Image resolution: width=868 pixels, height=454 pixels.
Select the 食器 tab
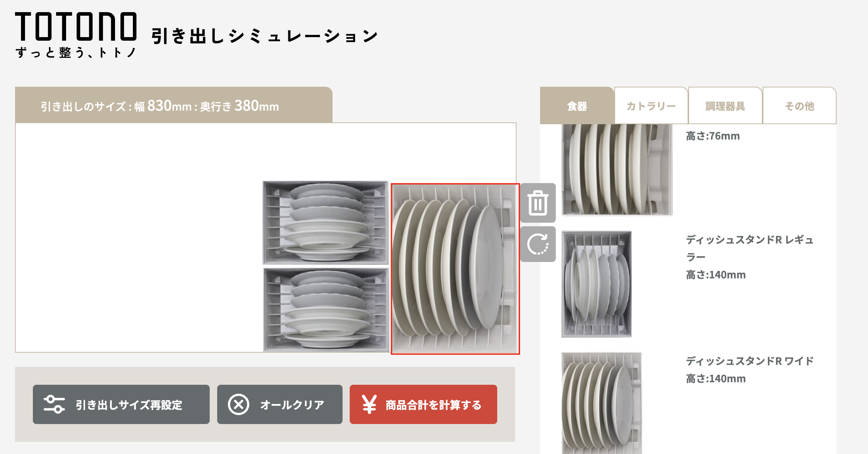click(577, 106)
